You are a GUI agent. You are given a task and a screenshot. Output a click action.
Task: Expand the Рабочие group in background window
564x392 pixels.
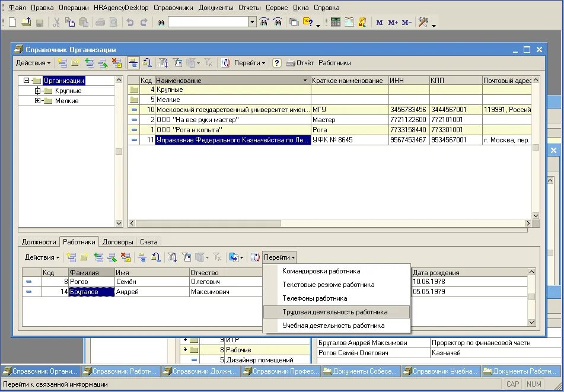pos(186,349)
